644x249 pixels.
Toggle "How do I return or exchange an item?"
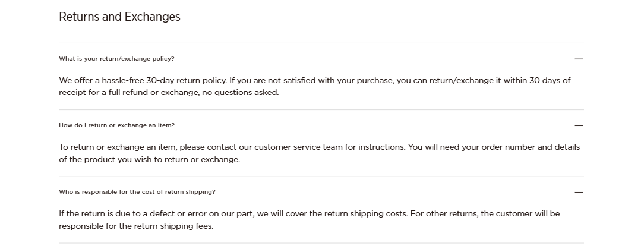(x=116, y=125)
